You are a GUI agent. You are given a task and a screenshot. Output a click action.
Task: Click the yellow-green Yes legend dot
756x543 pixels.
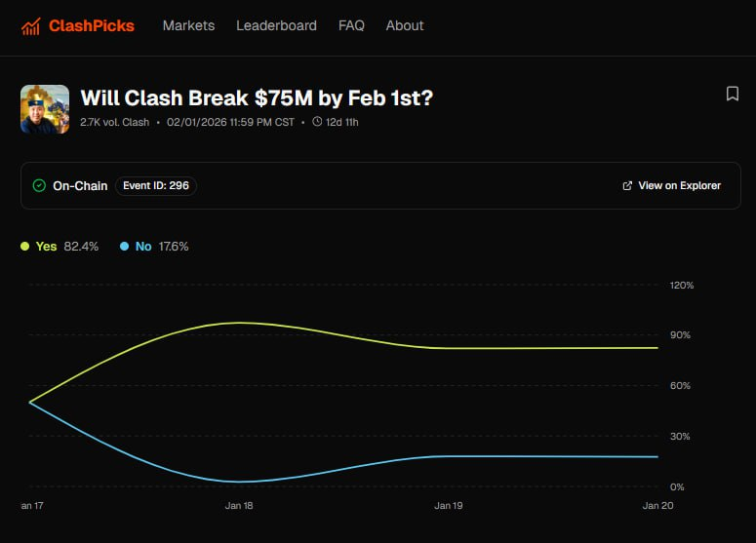(x=25, y=247)
